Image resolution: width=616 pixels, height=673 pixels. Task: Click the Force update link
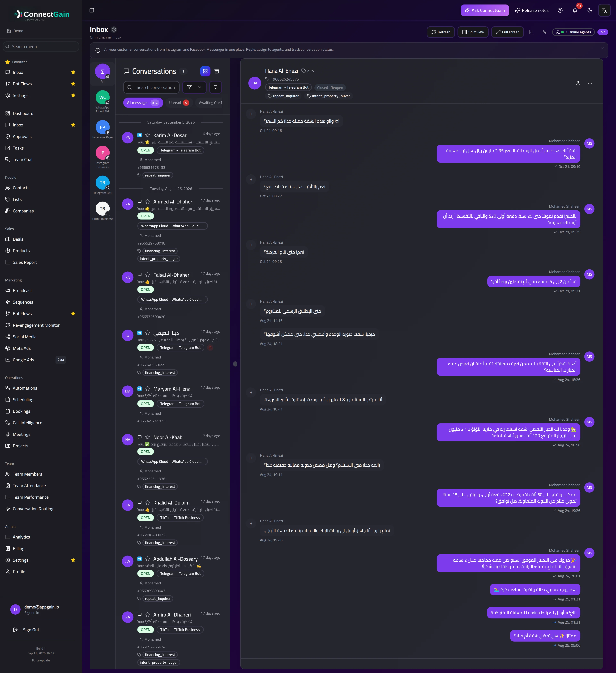(41, 660)
